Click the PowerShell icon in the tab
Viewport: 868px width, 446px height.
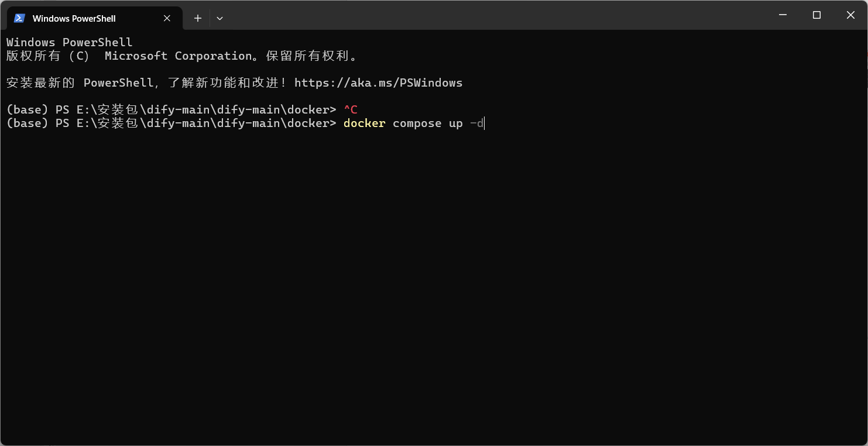click(19, 18)
